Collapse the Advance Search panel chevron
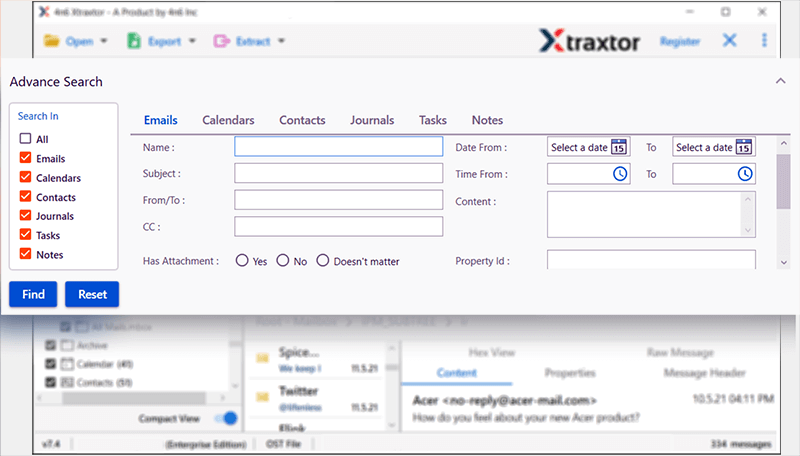This screenshot has height=456, width=800. tap(780, 81)
